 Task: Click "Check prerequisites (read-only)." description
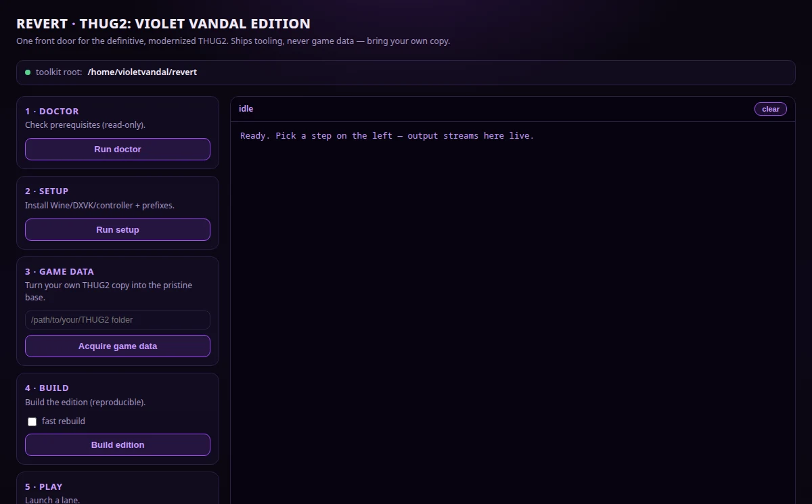pos(85,124)
